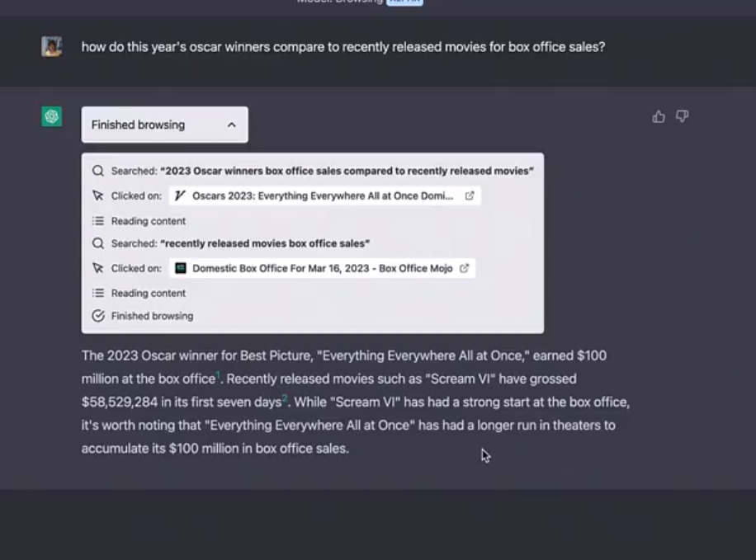Click the thumbs up feedback icon
This screenshot has width=756, height=560.
(x=658, y=116)
